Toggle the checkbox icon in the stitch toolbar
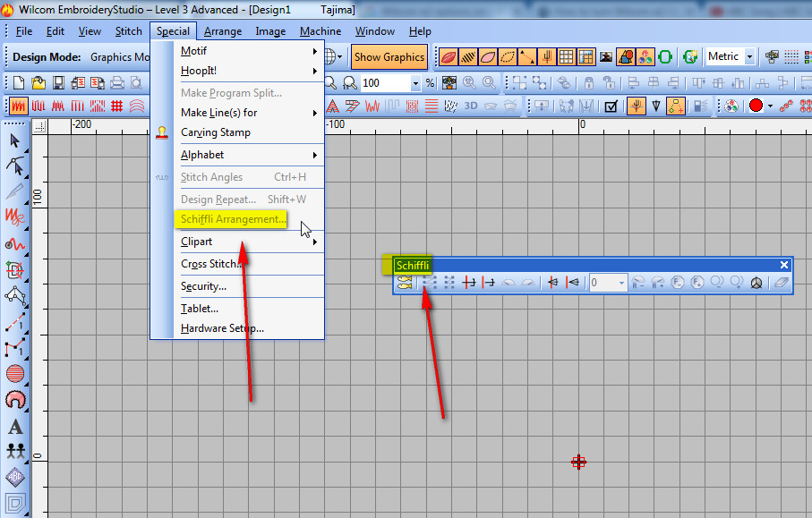 (611, 106)
